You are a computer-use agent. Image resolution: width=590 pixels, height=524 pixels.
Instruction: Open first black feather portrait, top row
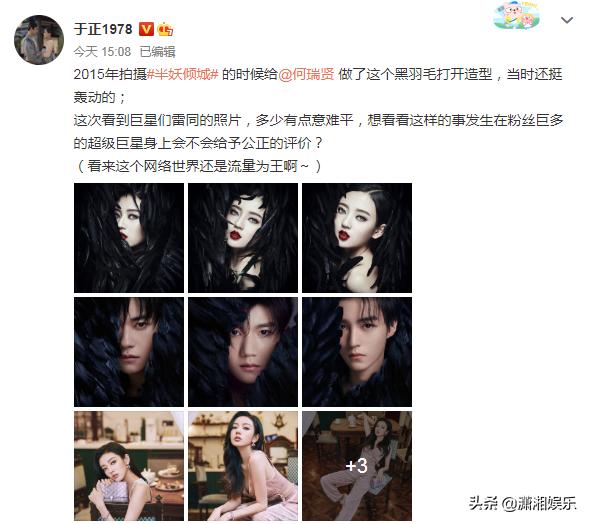click(x=129, y=238)
